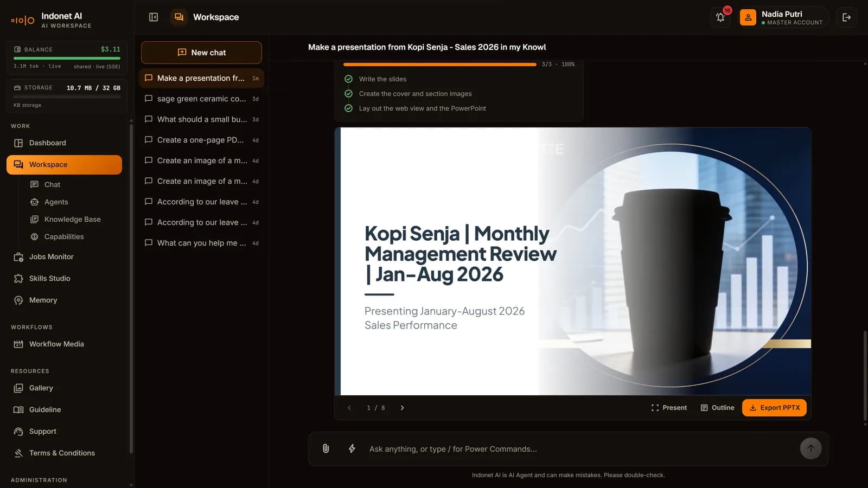Click the Indonet AI logo
Screen dimensions: 868x488
pos(23,21)
